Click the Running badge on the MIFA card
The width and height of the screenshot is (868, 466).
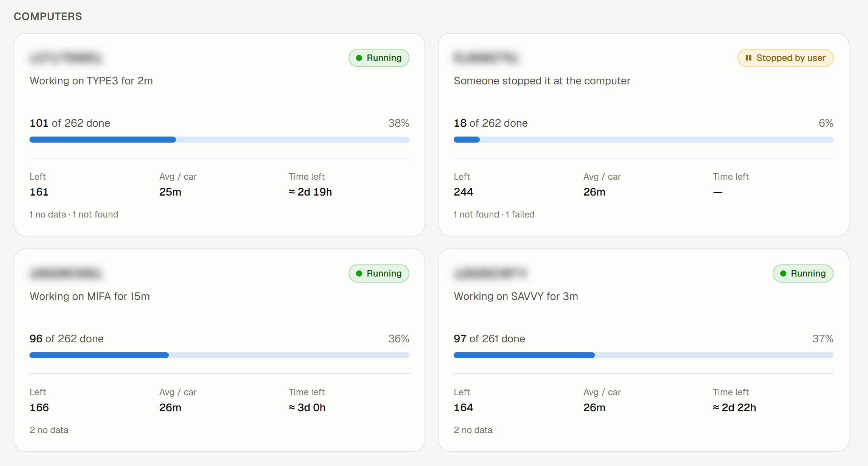379,273
